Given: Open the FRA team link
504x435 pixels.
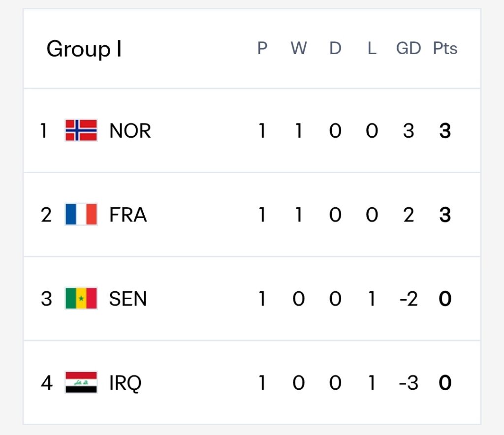Looking at the screenshot, I should (x=128, y=215).
